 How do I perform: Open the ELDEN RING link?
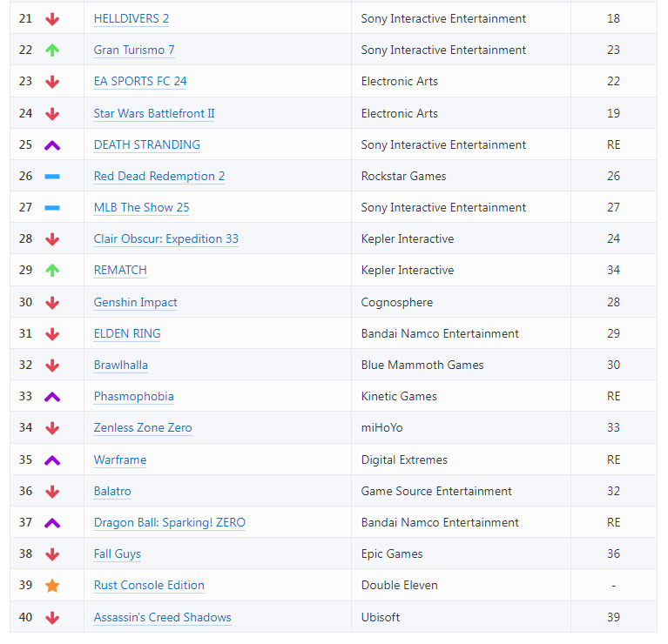pyautogui.click(x=127, y=333)
